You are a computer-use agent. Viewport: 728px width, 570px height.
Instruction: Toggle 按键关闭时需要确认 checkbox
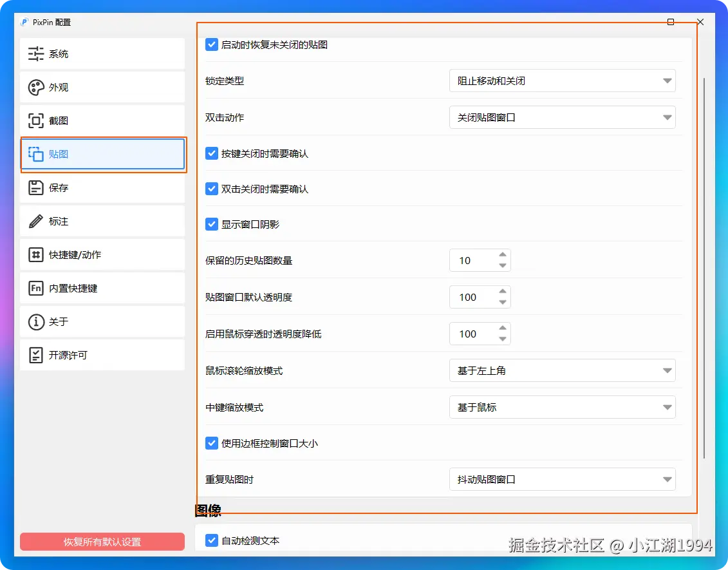click(x=212, y=153)
